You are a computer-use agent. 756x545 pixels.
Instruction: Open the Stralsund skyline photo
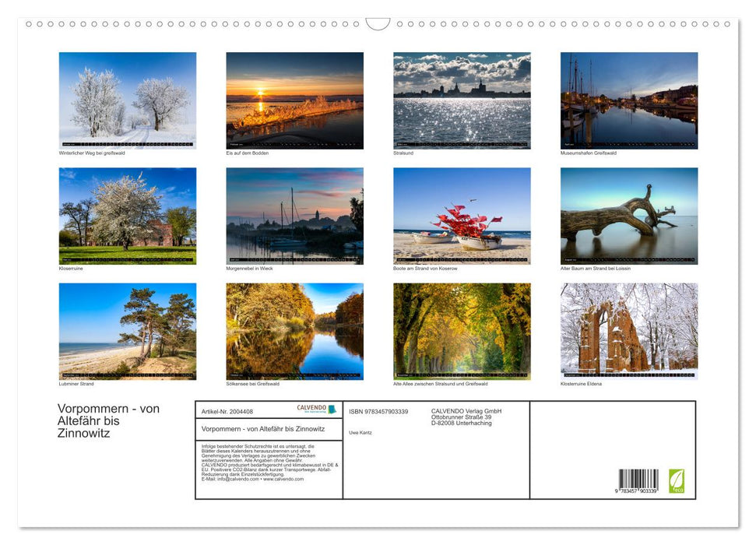462,100
